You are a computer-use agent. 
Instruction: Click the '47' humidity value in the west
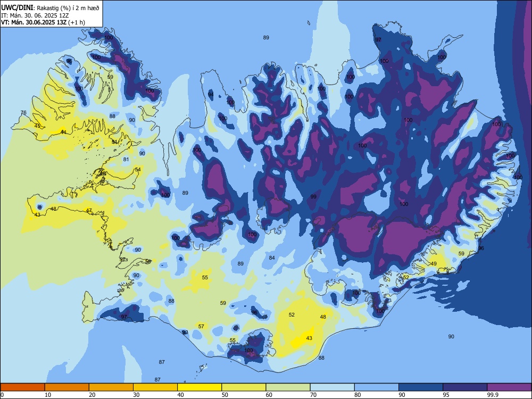pos(89,211)
